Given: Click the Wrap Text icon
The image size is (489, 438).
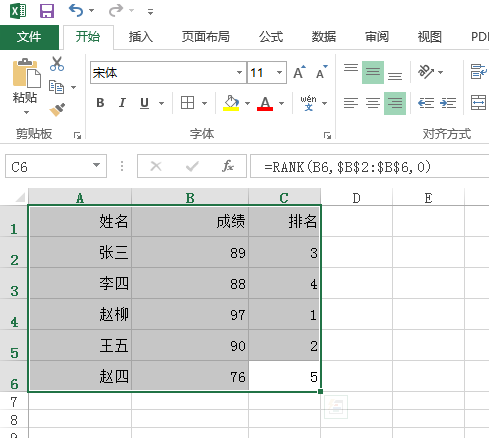Looking at the screenshot, I should click(x=478, y=72).
